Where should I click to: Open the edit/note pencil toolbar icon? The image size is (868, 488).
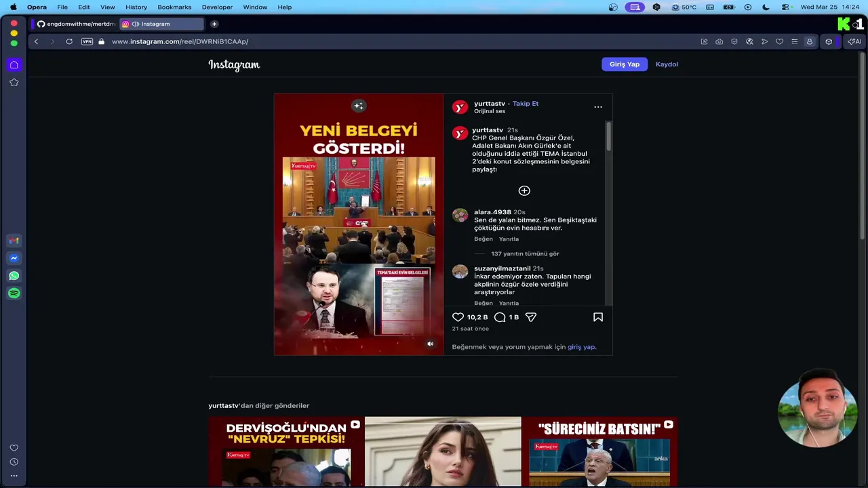tap(704, 41)
